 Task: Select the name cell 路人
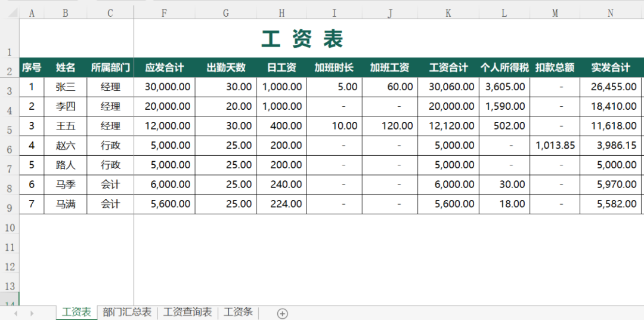[x=66, y=165]
